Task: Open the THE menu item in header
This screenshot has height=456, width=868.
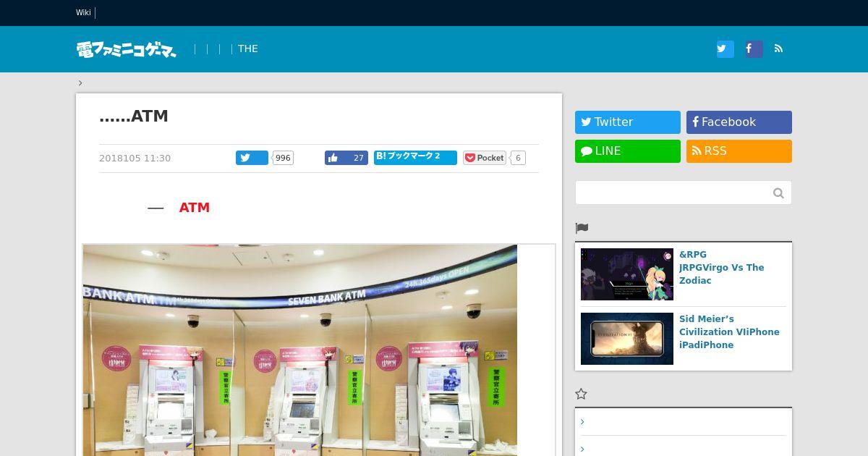Action: coord(248,49)
